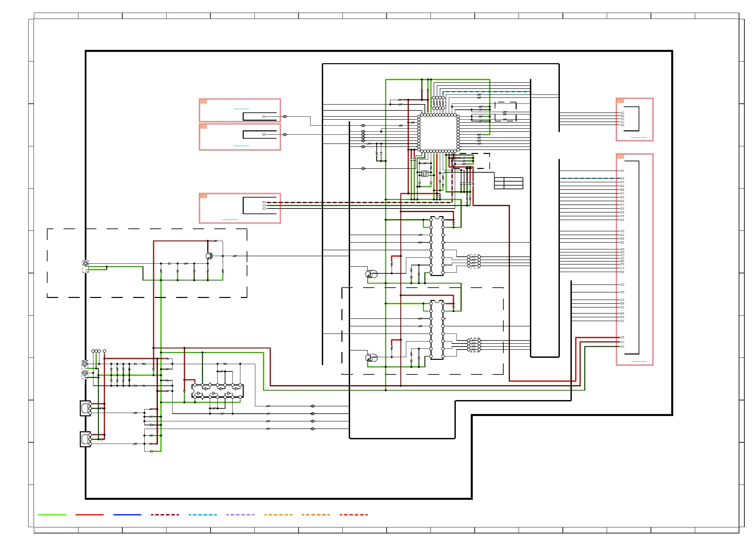Screen dimensions: 754x560
Task: Pick the orange dashed legend line
Action: pyautogui.click(x=316, y=514)
